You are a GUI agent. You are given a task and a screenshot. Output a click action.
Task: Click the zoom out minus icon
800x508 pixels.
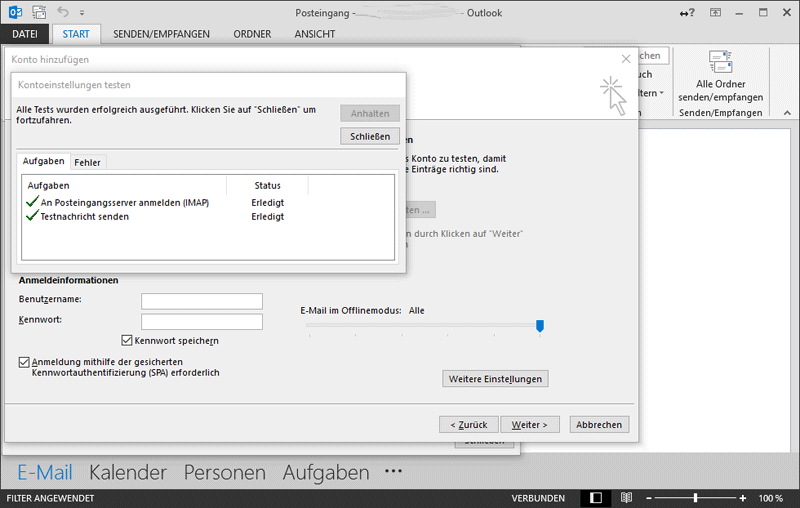654,497
